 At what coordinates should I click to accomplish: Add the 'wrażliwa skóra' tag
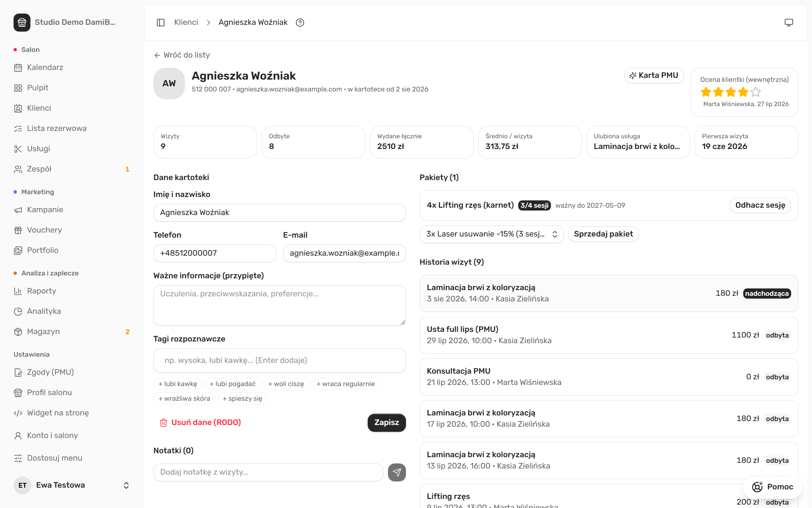(x=184, y=398)
